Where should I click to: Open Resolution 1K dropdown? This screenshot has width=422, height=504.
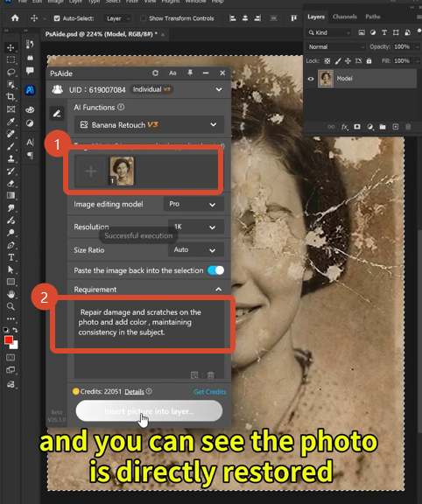[196, 227]
